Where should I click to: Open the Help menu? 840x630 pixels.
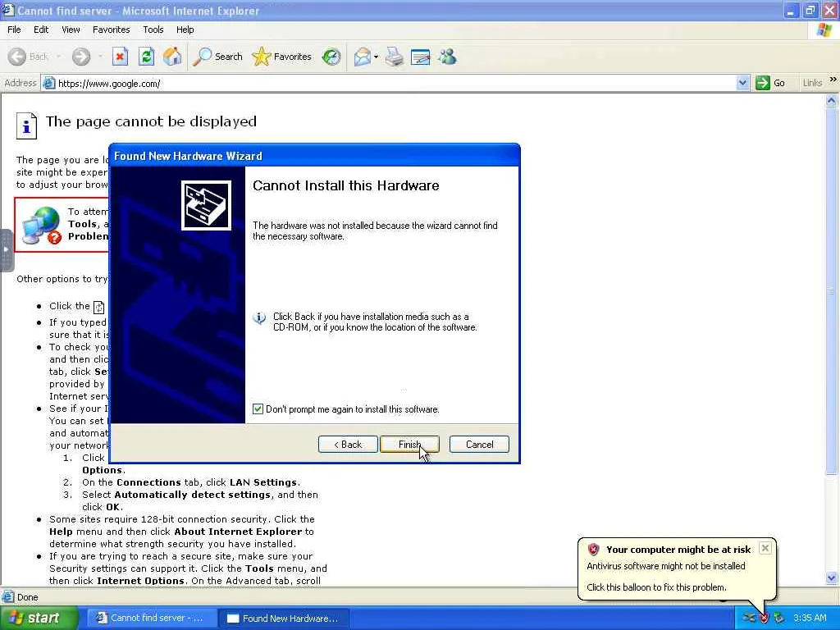tap(185, 30)
